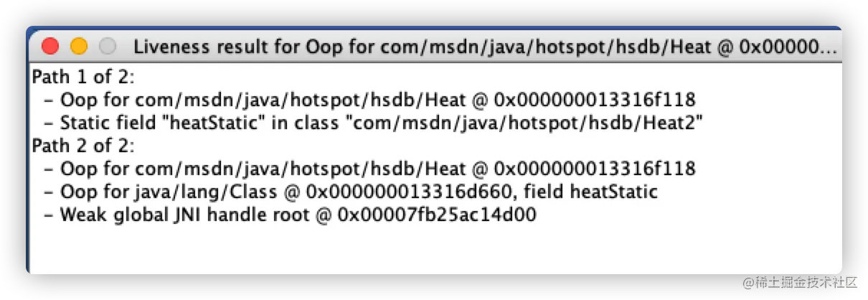The image size is (868, 300).
Task: Click address 0x000000013316f118 under Path 2
Action: pos(593,169)
